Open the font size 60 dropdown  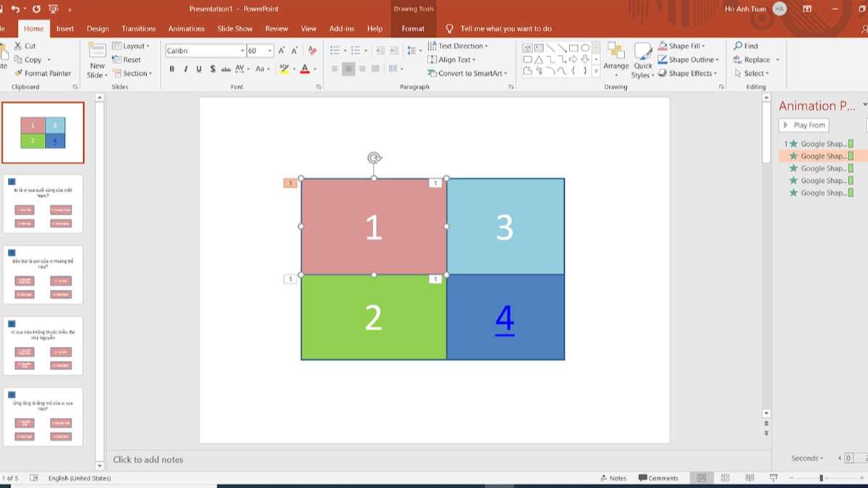(270, 51)
